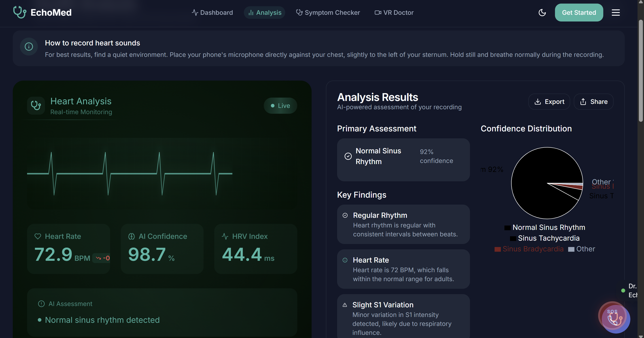
Task: Export the analysis results
Action: (x=549, y=102)
